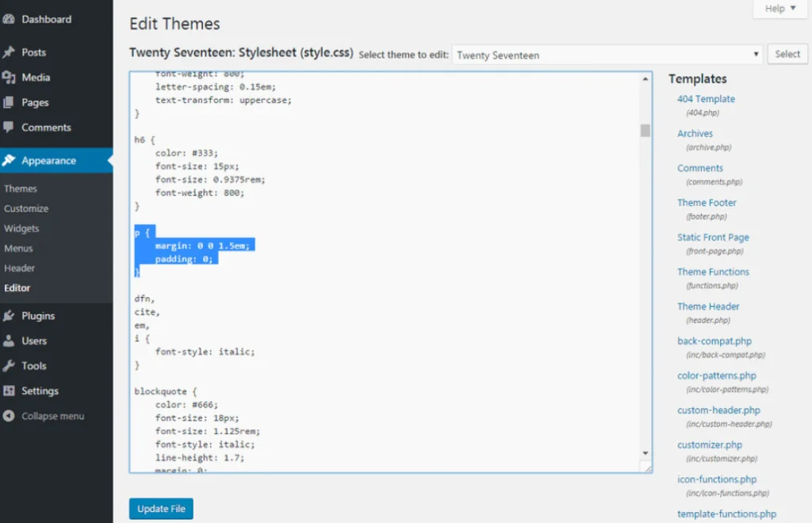Image resolution: width=812 pixels, height=523 pixels.
Task: Click the Pages icon in sidebar
Action: pos(9,102)
